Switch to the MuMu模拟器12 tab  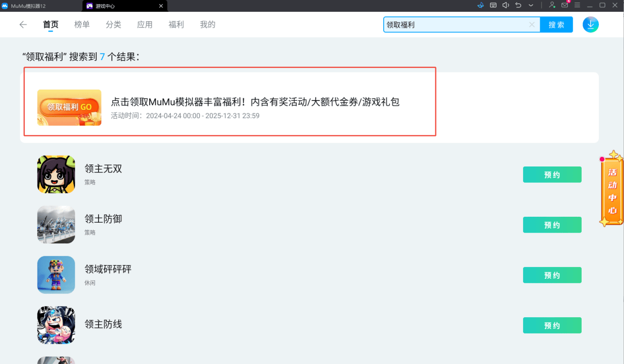coord(41,6)
